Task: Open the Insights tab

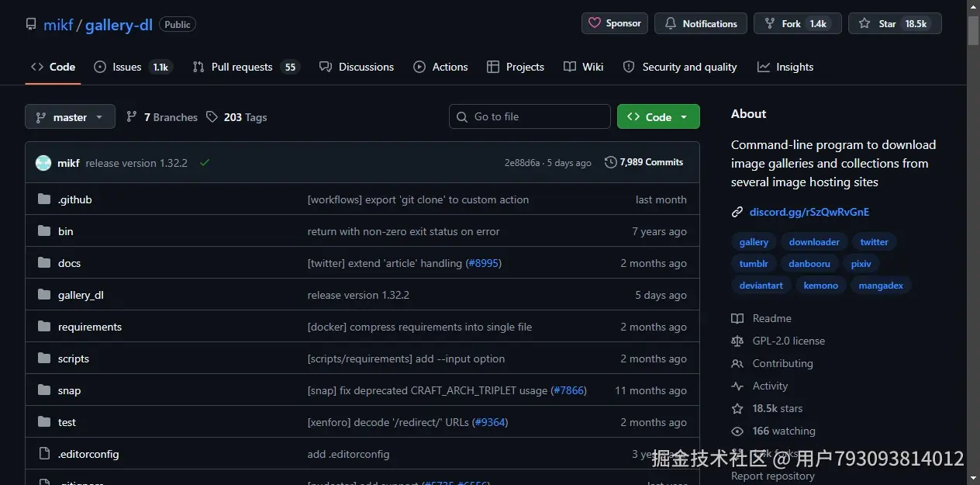Action: coord(785,67)
